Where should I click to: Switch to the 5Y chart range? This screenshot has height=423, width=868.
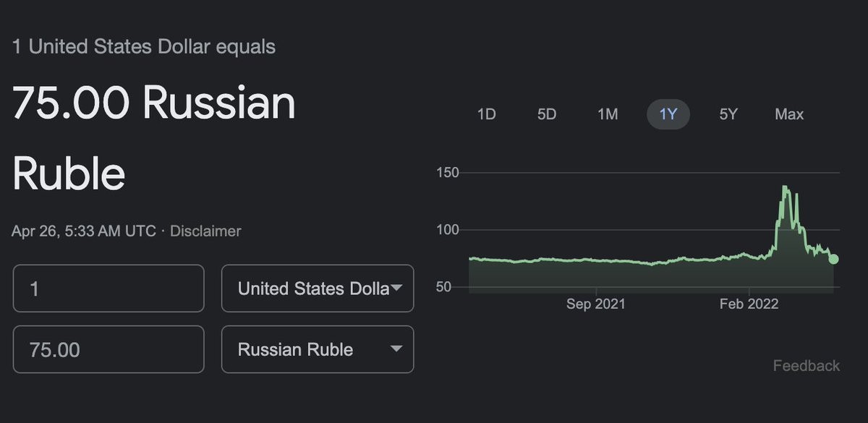tap(728, 114)
